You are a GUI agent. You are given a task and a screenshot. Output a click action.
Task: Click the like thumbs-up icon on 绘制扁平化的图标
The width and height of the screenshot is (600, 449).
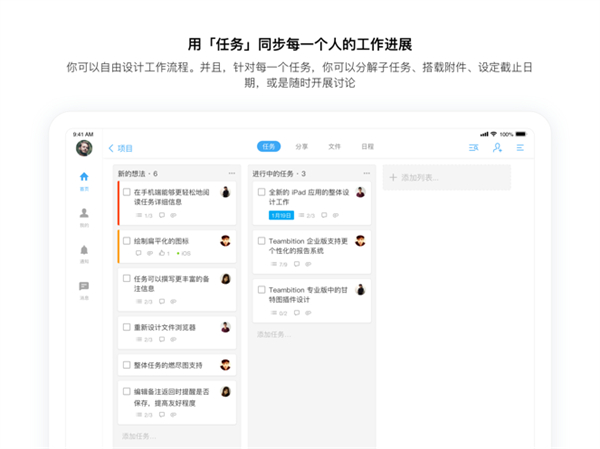pos(162,253)
